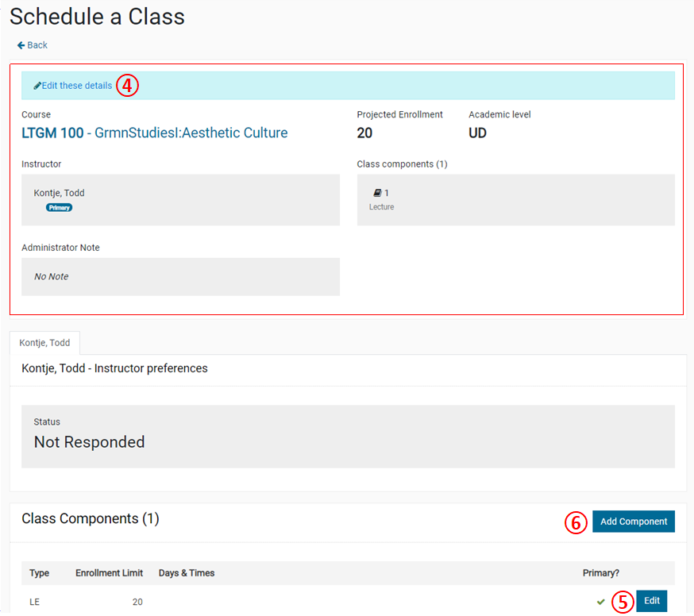The image size is (694, 616).
Task: Click the Administrator Note box showing No Note
Action: pos(180,276)
